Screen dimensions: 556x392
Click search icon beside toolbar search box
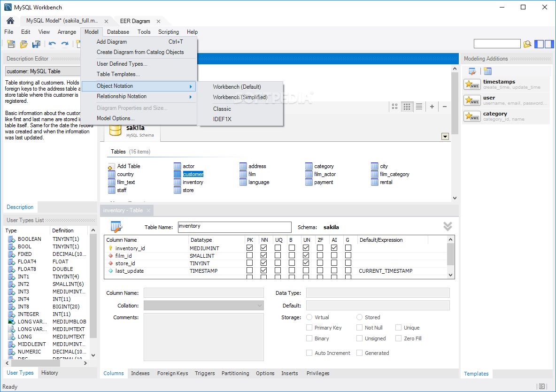tap(527, 44)
